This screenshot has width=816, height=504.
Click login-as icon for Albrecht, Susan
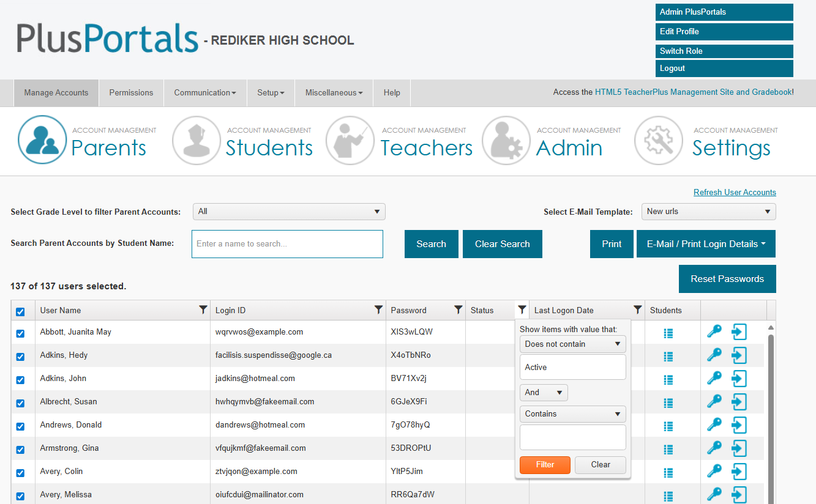coord(739,402)
